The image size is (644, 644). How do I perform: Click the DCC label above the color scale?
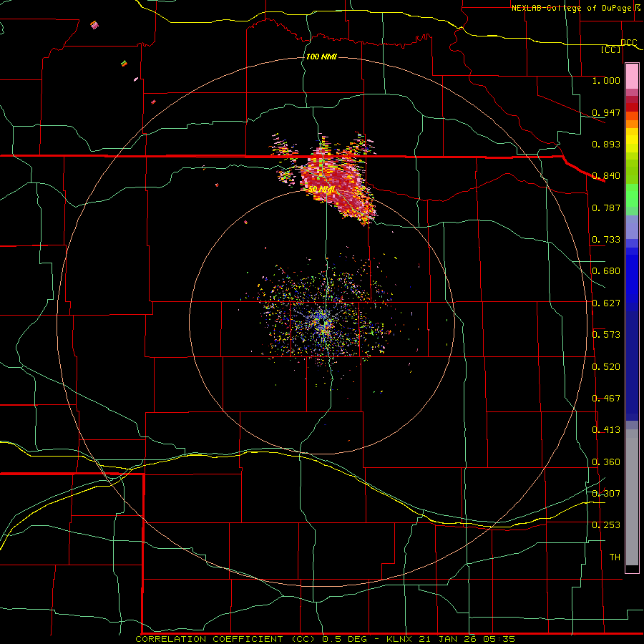[x=628, y=43]
